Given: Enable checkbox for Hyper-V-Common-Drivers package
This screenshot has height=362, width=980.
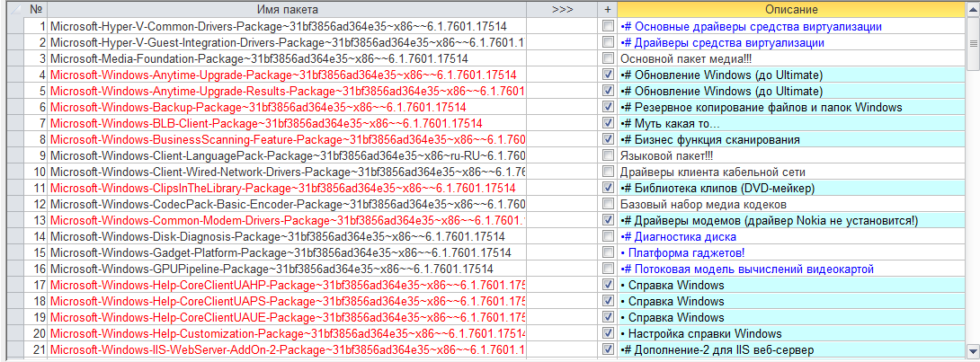Looking at the screenshot, I should click(608, 27).
